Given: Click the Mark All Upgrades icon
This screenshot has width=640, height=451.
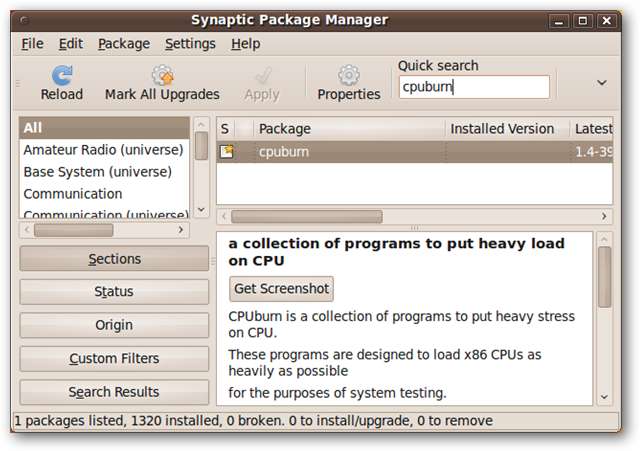Looking at the screenshot, I should (162, 75).
